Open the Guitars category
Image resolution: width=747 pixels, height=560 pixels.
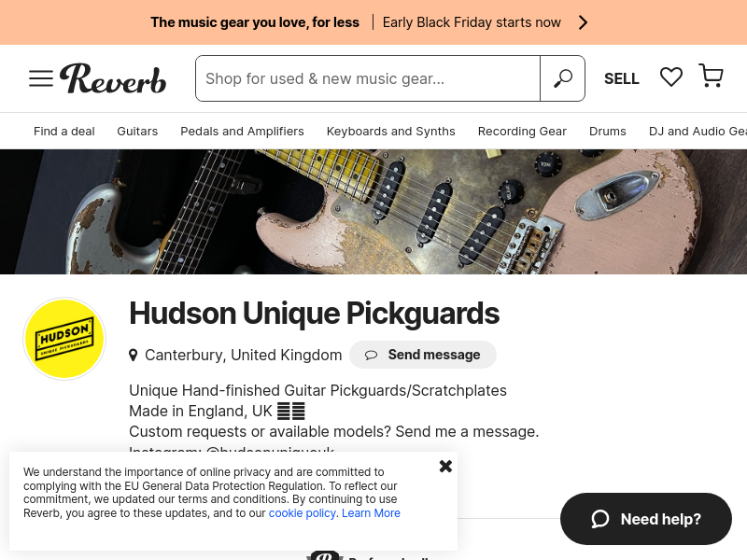point(137,132)
